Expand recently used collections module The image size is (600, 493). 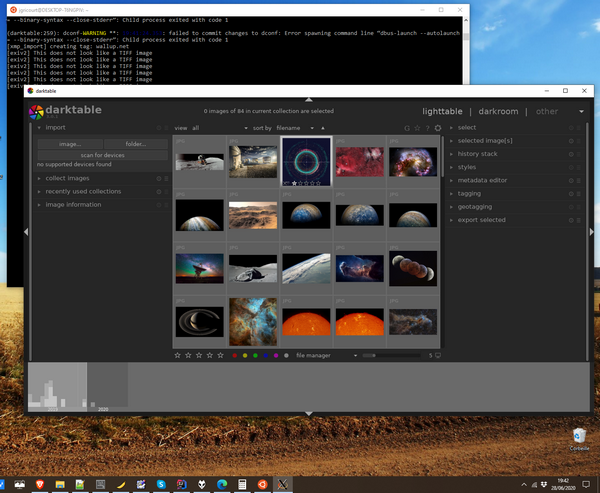click(39, 191)
